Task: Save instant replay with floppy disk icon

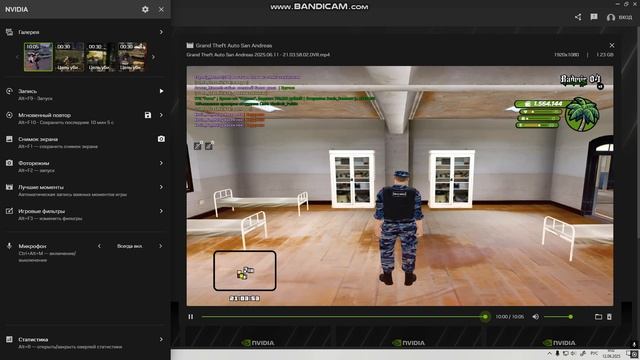Action: 148,115
